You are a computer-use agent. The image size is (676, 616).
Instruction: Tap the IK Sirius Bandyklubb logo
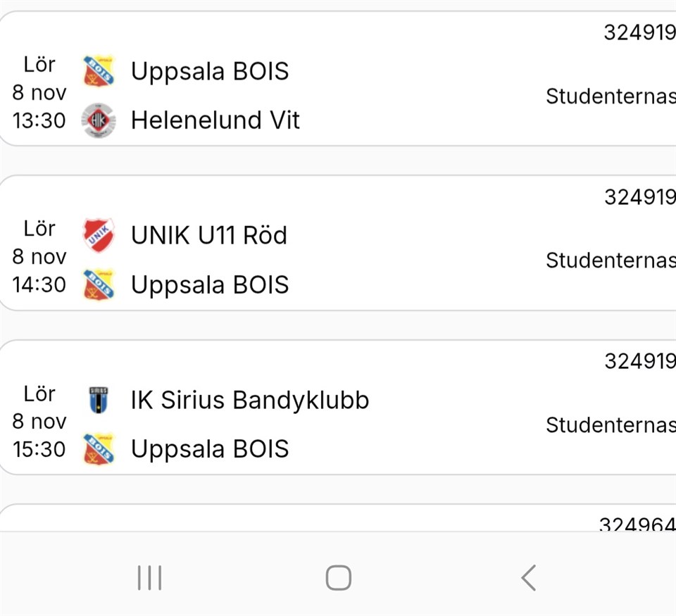98,400
